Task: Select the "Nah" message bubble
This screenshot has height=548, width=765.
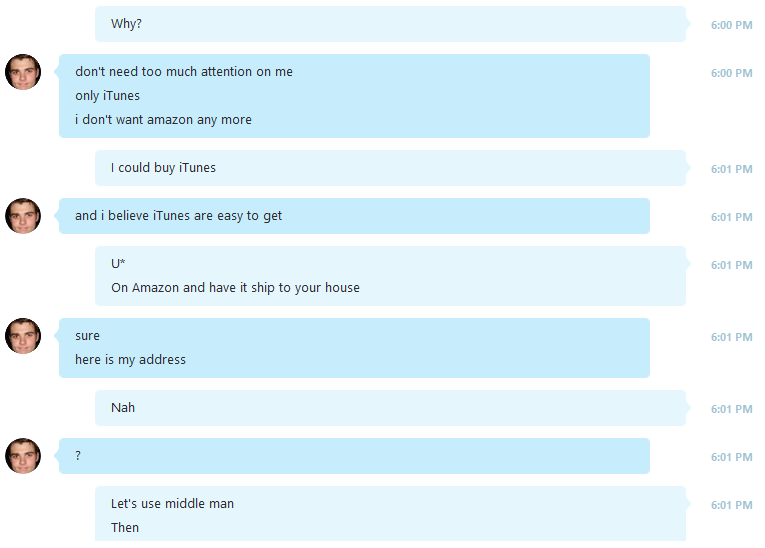Action: pos(390,408)
